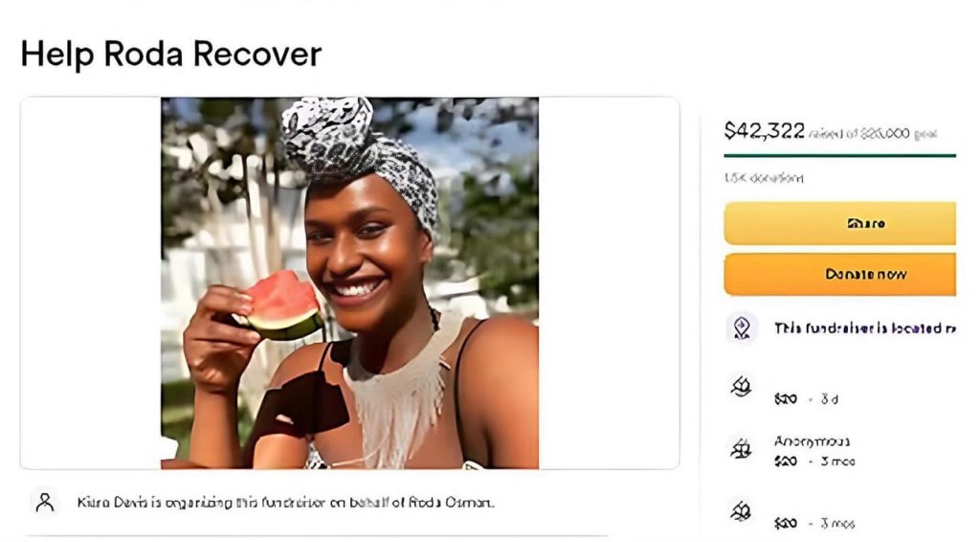
Task: Click the icon next to Anonymous donation
Action: click(x=741, y=448)
